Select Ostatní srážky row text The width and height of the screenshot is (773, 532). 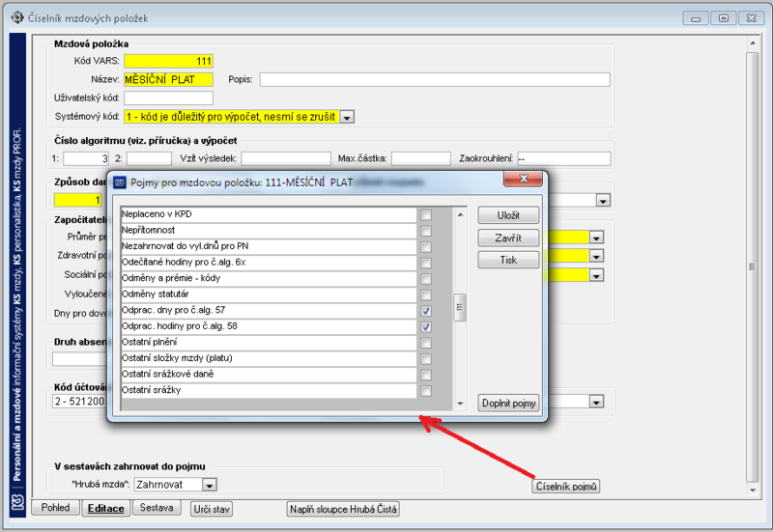click(152, 390)
